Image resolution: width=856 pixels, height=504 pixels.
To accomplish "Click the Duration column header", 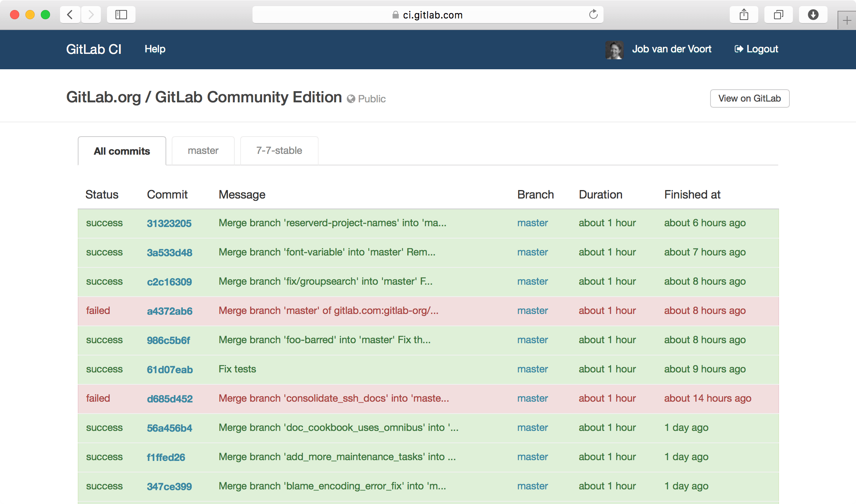I will click(x=600, y=195).
